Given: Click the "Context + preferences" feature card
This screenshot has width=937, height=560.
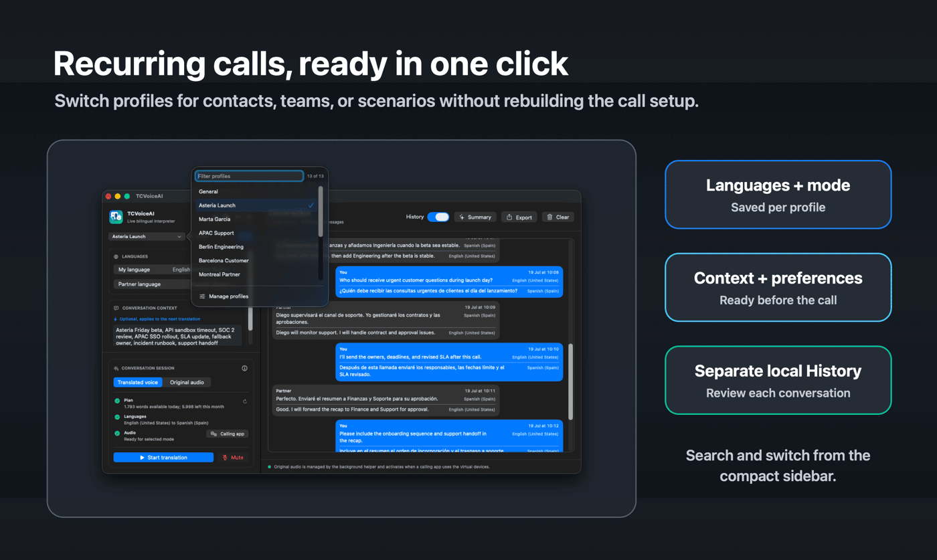Looking at the screenshot, I should 778,288.
